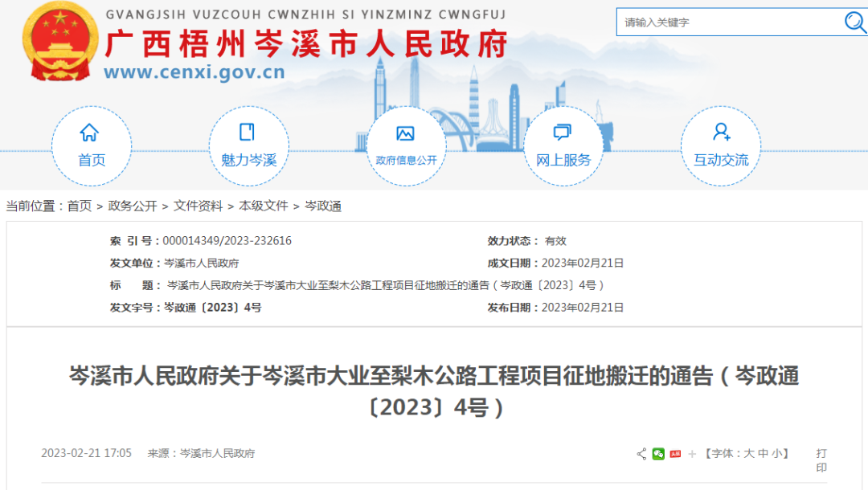Viewport: 868px width, 490px height.
Task: Open 本级文件 breadcrumb link
Action: pos(263,206)
